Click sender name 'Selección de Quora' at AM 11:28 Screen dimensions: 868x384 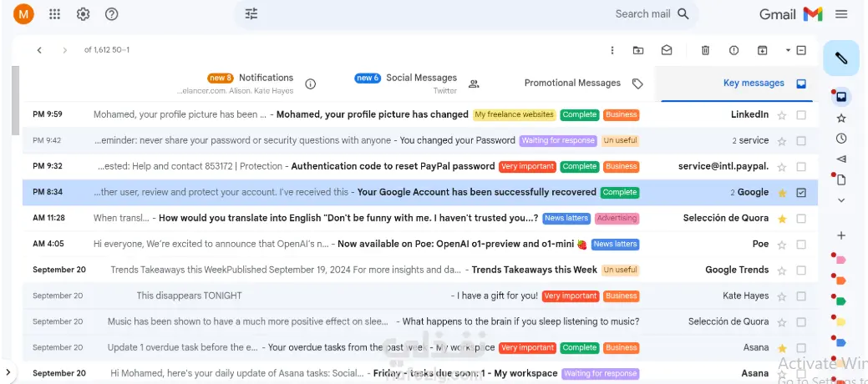pyautogui.click(x=726, y=218)
